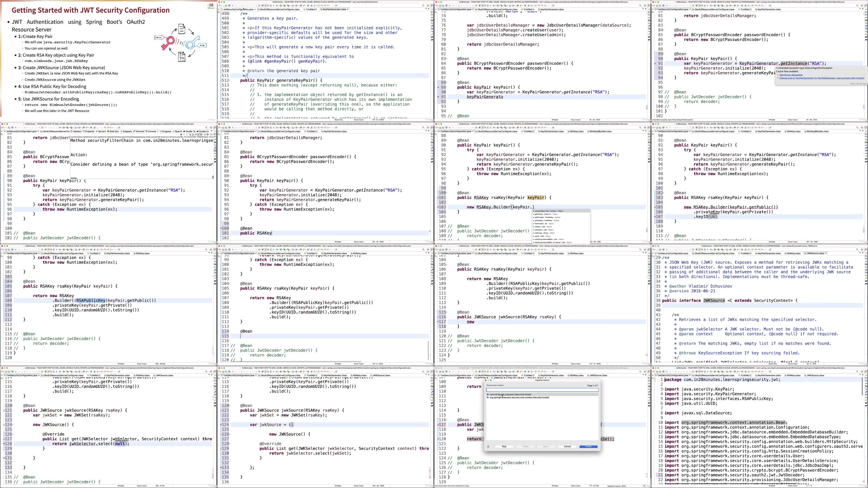Open the Display Selected Console dropdown
The height and width of the screenshot is (488, 868).
click(209, 135)
